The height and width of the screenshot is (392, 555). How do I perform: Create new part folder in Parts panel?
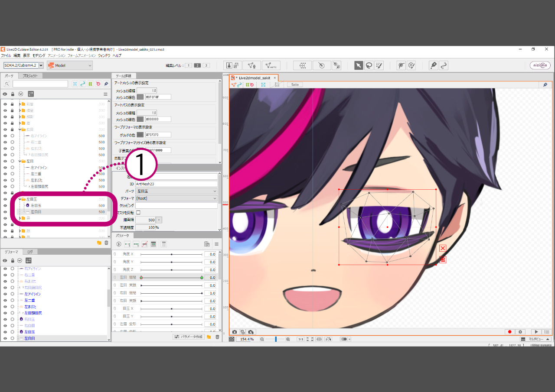pyautogui.click(x=99, y=243)
